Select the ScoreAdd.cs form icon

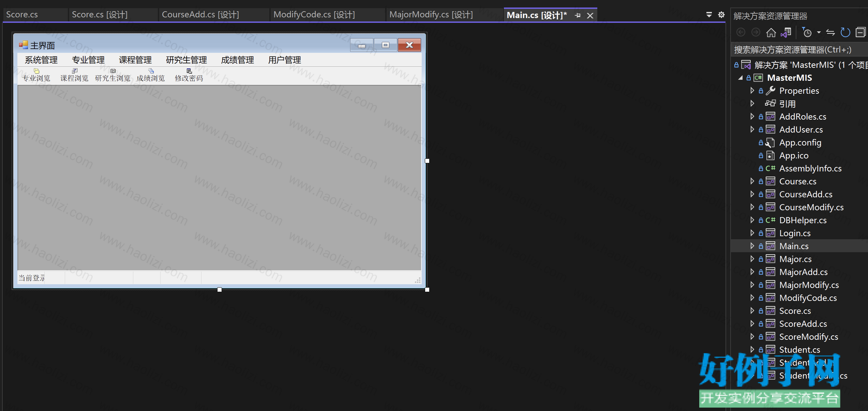[x=770, y=324]
